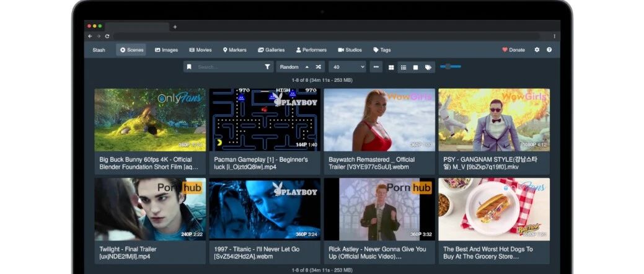Viewport: 644px width, 274px height.
Task: Adjust the thumbnail zoom slider
Action: 450,66
